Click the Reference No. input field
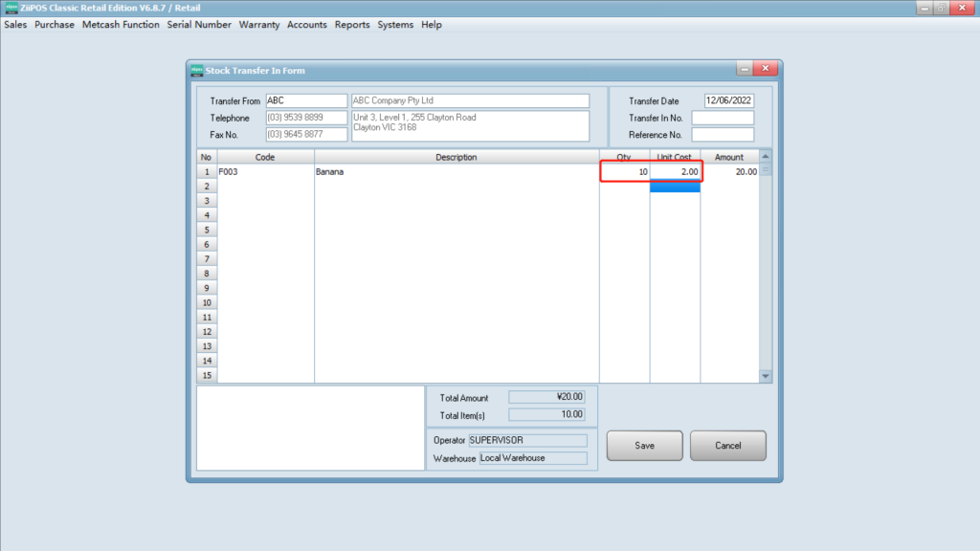Image resolution: width=980 pixels, height=551 pixels. coord(723,135)
